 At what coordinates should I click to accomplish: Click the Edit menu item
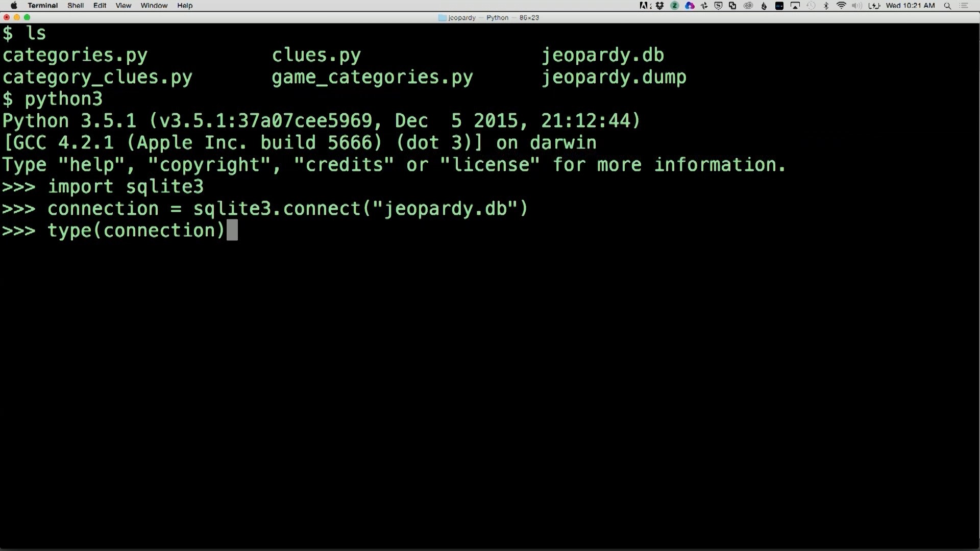[99, 6]
